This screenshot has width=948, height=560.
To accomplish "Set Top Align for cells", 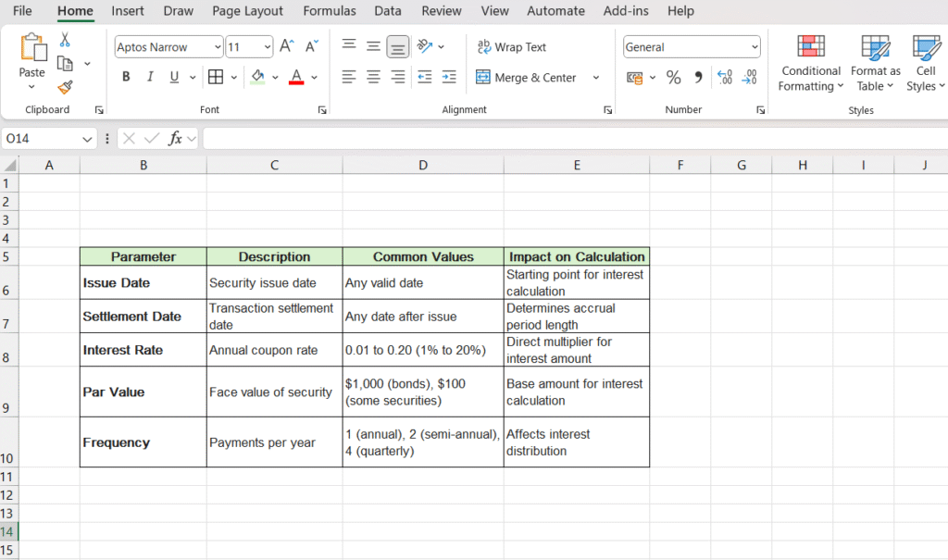I will [x=349, y=46].
